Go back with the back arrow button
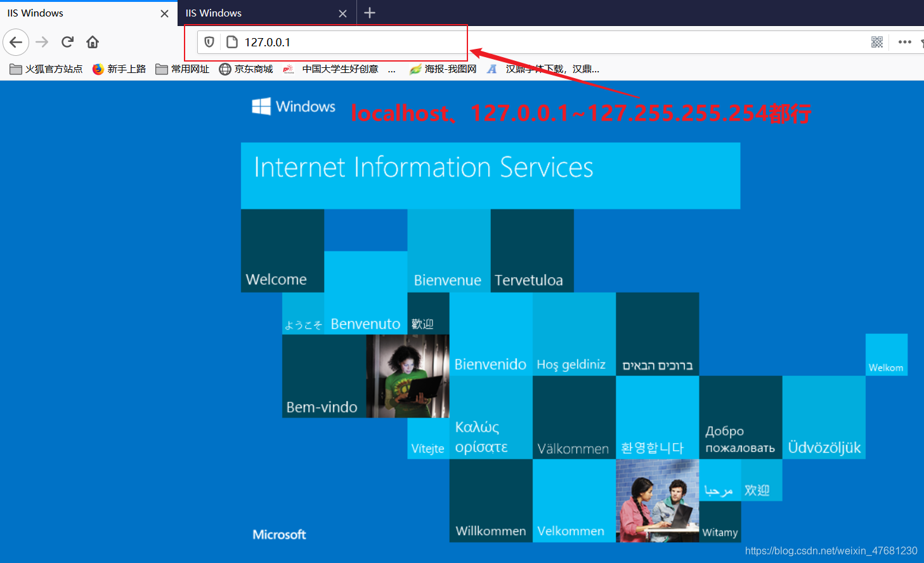The height and width of the screenshot is (563, 924). [x=16, y=43]
